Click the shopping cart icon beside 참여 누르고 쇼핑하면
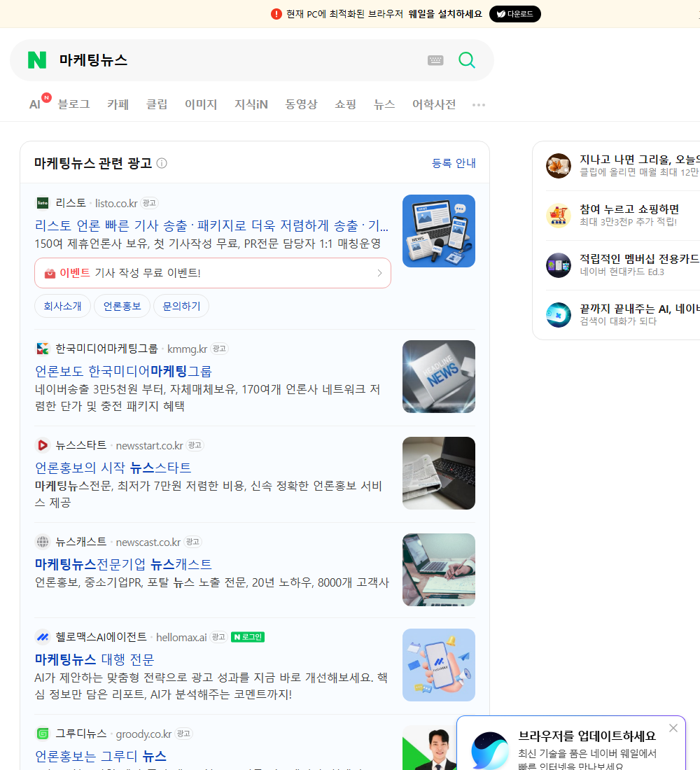This screenshot has height=770, width=700. 559,216
